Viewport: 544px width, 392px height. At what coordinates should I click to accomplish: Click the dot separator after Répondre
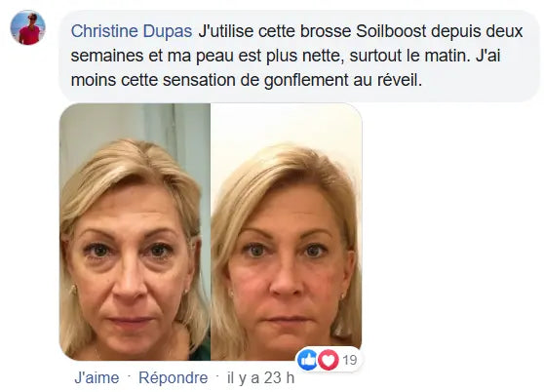(x=217, y=376)
